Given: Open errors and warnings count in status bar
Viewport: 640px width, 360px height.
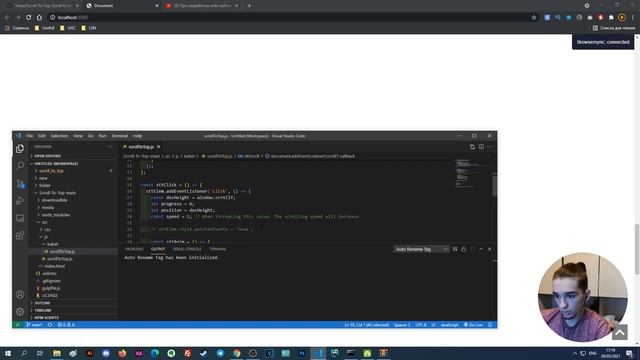Looking at the screenshot, I should [66, 325].
